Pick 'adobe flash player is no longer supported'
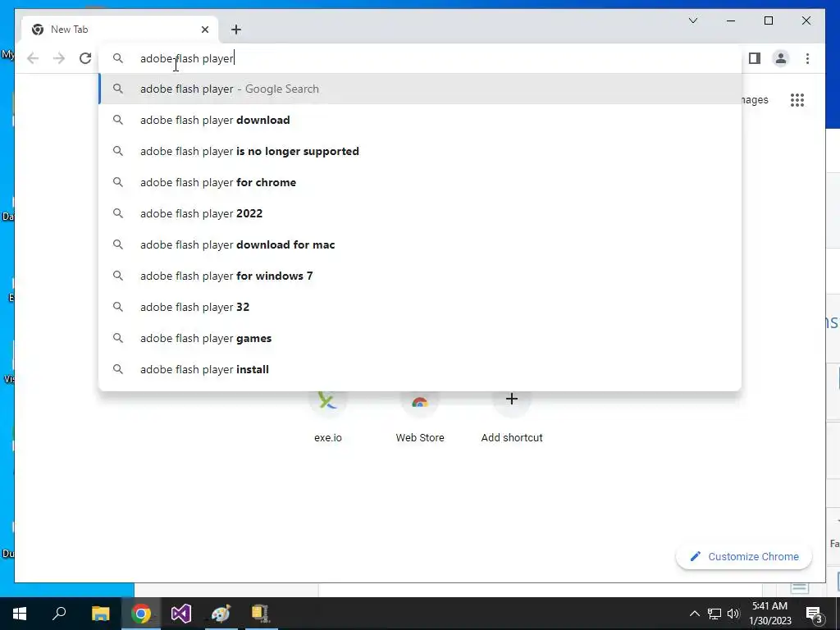840x630 pixels. [421, 151]
